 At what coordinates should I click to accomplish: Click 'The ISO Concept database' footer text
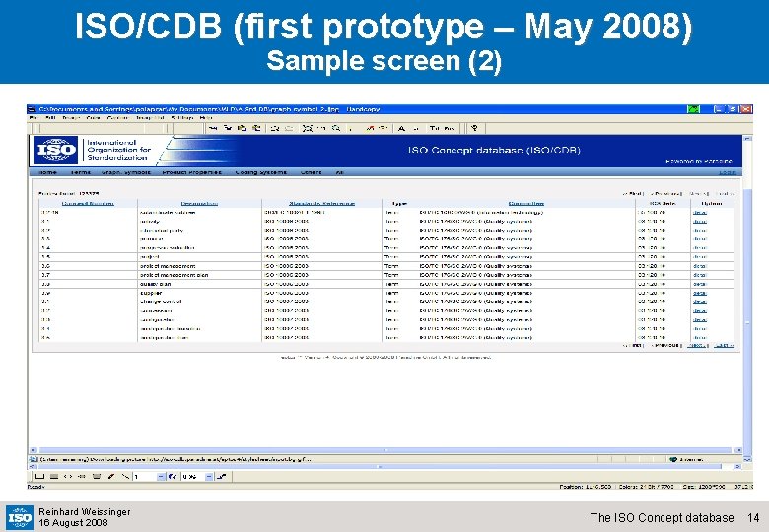point(663,518)
